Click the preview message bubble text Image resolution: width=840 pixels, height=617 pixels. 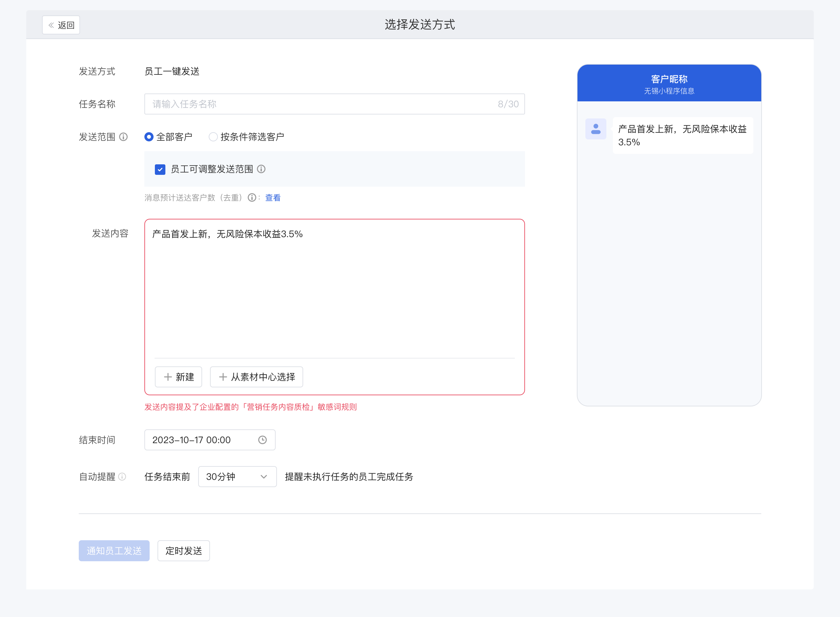tap(683, 135)
